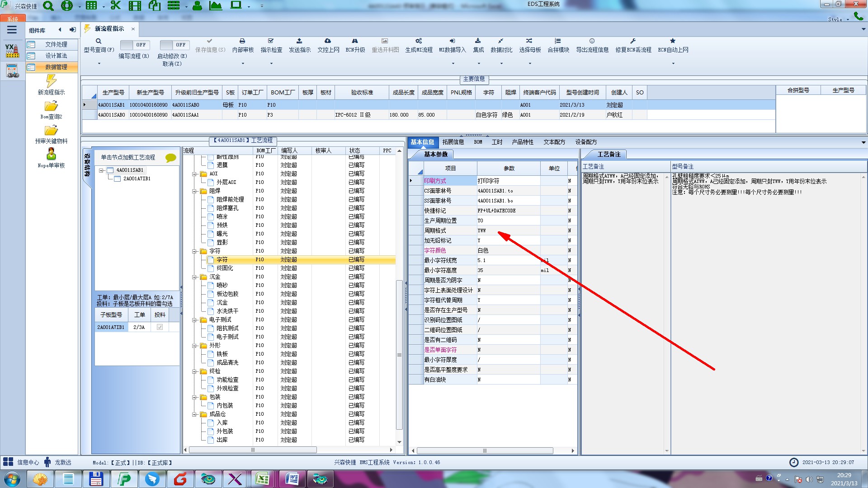Switch to the 拓展信息 tab

(453, 142)
